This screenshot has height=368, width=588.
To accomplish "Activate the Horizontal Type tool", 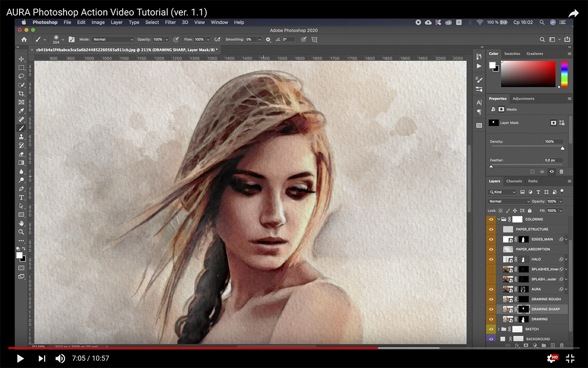I will point(21,197).
